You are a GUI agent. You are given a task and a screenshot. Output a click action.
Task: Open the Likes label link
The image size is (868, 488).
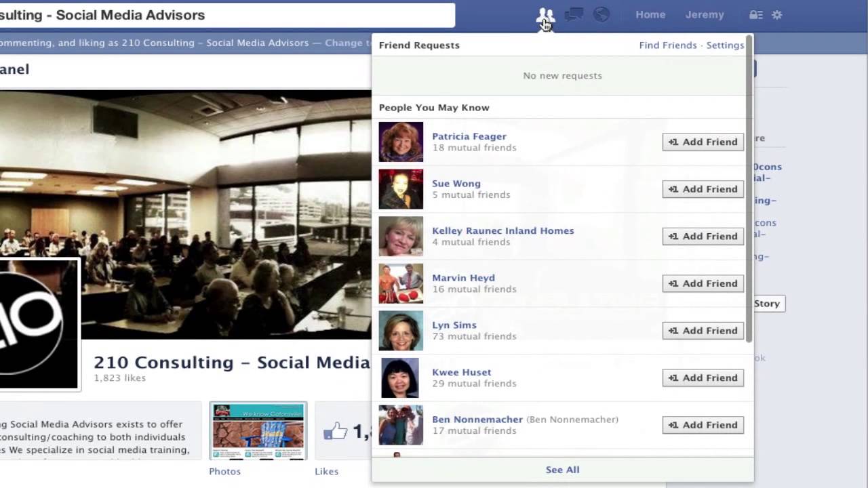[x=326, y=471]
